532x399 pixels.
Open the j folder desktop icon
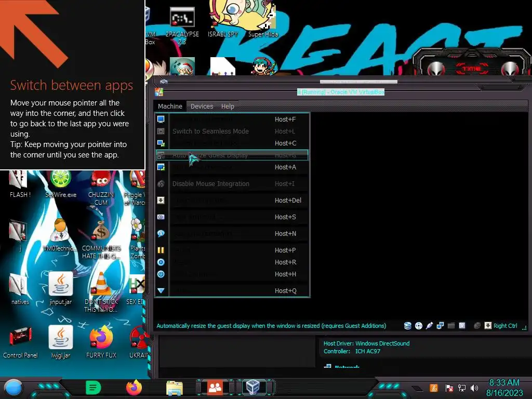18,236
